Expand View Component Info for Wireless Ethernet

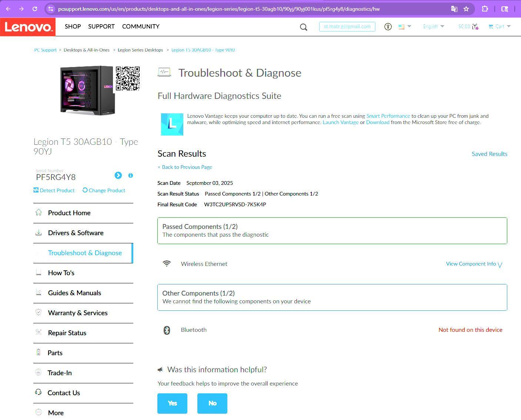coord(474,264)
